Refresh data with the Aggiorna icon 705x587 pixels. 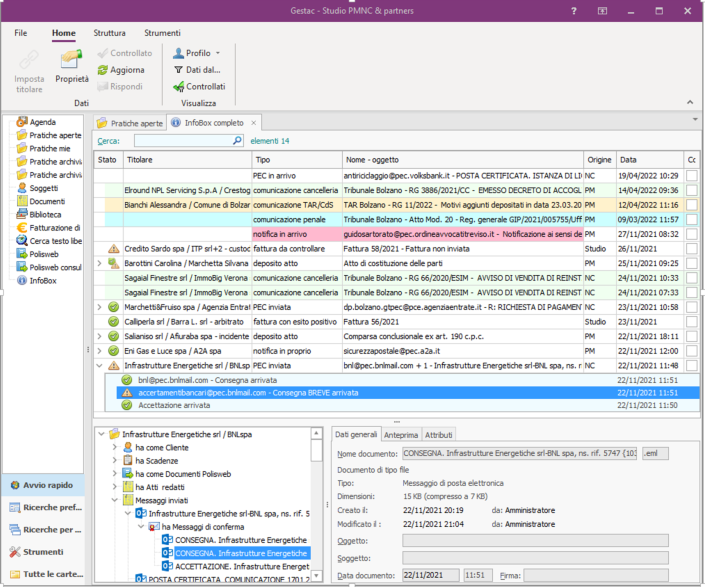[103, 70]
